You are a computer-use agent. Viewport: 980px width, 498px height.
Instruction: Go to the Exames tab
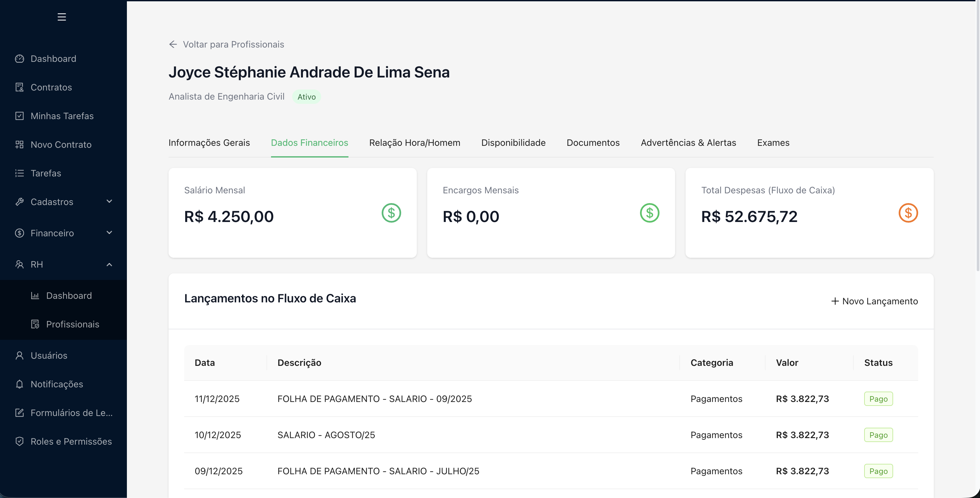pos(773,143)
